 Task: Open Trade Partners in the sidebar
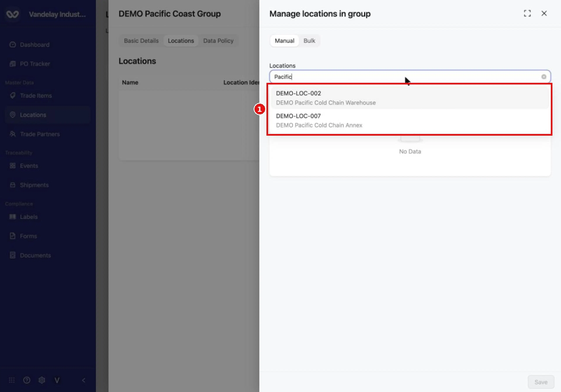pos(48,134)
